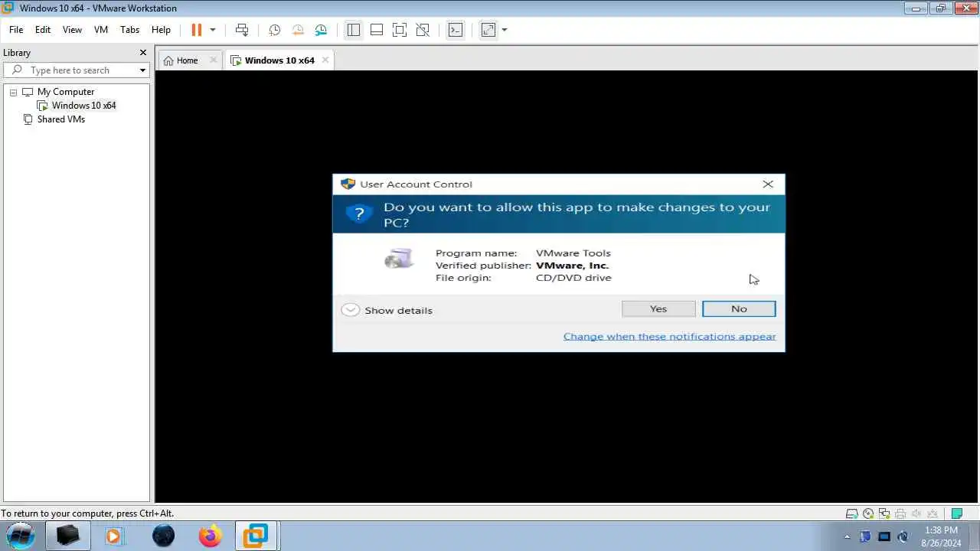Click the blue flag tray icon
Screen dimensions: 980x551
(x=866, y=536)
